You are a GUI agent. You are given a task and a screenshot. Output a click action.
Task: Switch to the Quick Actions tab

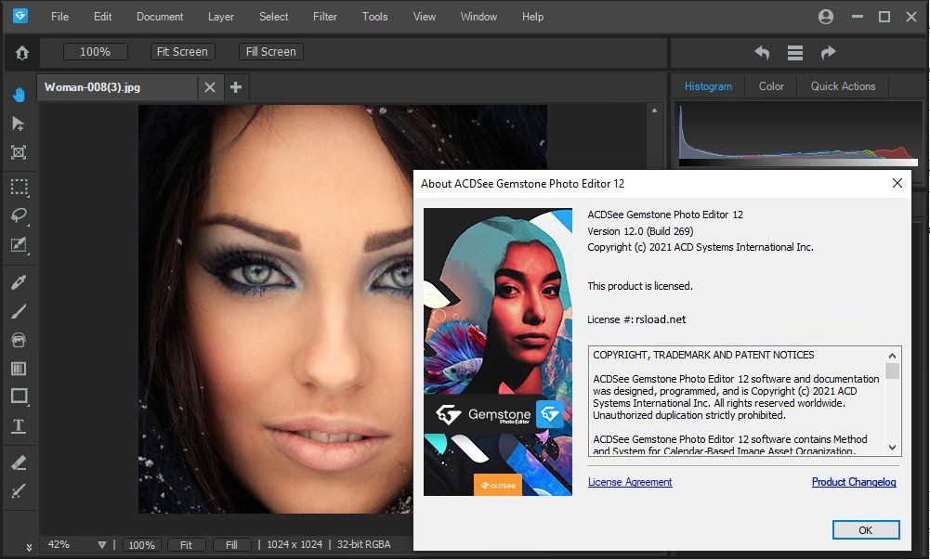coord(843,86)
